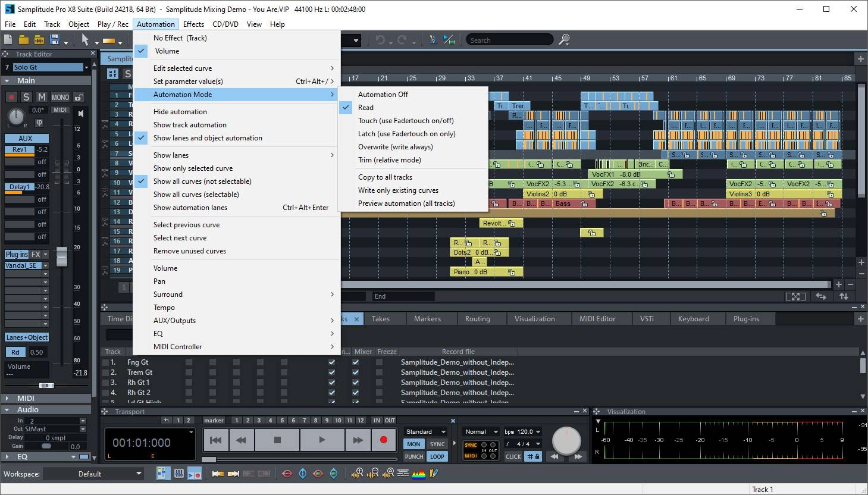Click the transport position slider
Viewport: 868px width, 495px height.
click(209, 459)
